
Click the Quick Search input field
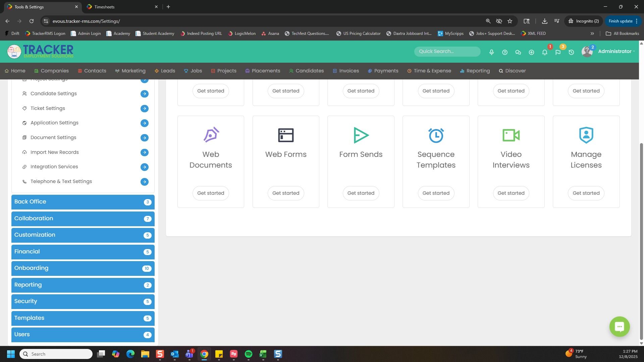point(447,51)
